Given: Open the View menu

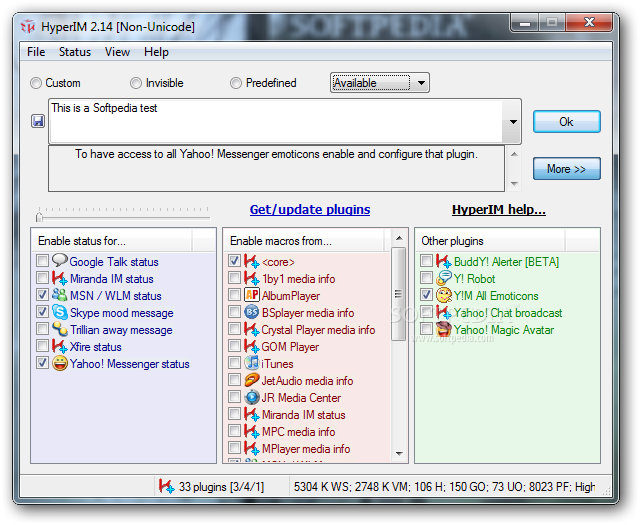Looking at the screenshot, I should (117, 52).
